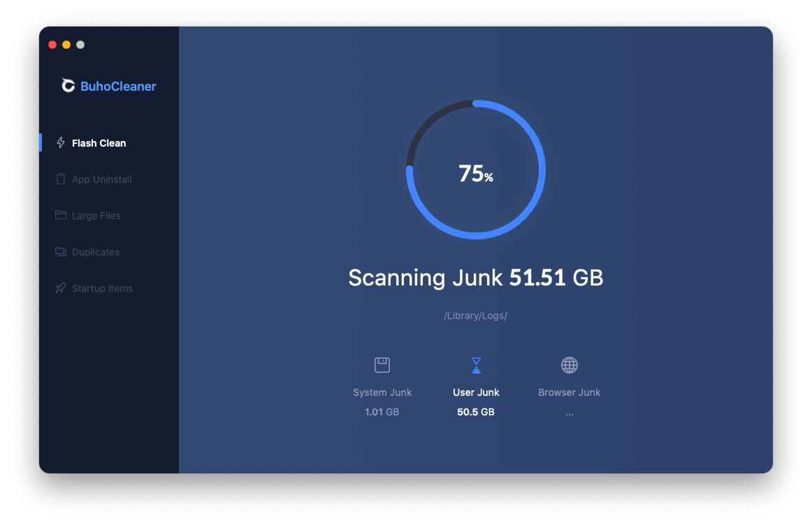812x525 pixels.
Task: Click the User Junk hourglass icon
Action: (476, 364)
